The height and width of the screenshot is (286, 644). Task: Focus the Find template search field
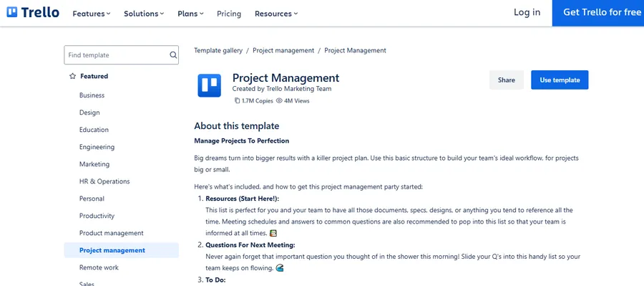click(x=121, y=55)
